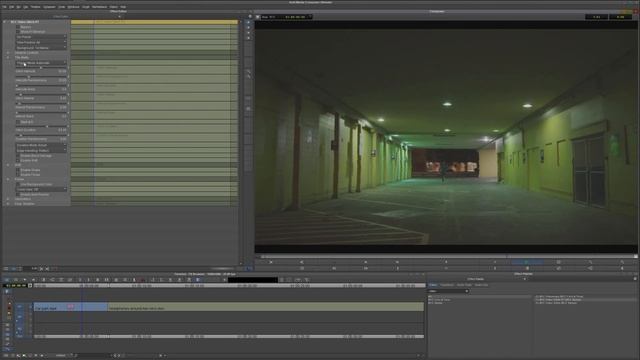The width and height of the screenshot is (640, 360).
Task: Select the yellow effect keyframe track at top
Action: pos(154,22)
